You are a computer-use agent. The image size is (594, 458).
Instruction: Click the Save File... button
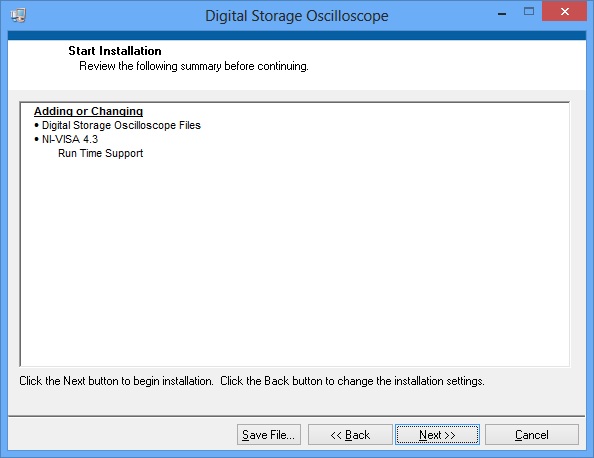269,435
